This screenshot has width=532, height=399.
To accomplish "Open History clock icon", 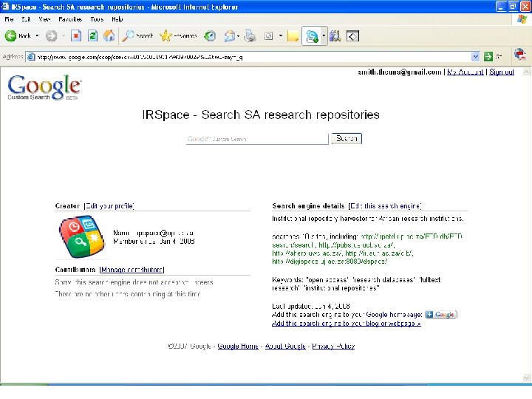I will [x=210, y=35].
